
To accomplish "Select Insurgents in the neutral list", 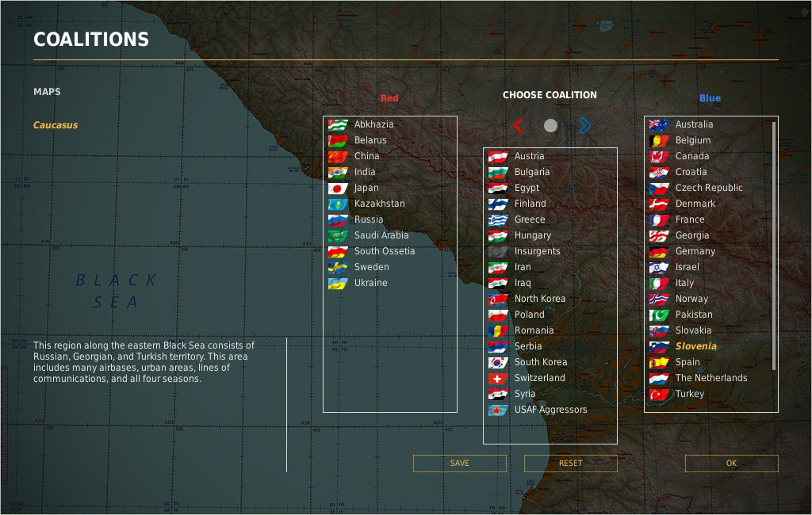I will coord(537,251).
